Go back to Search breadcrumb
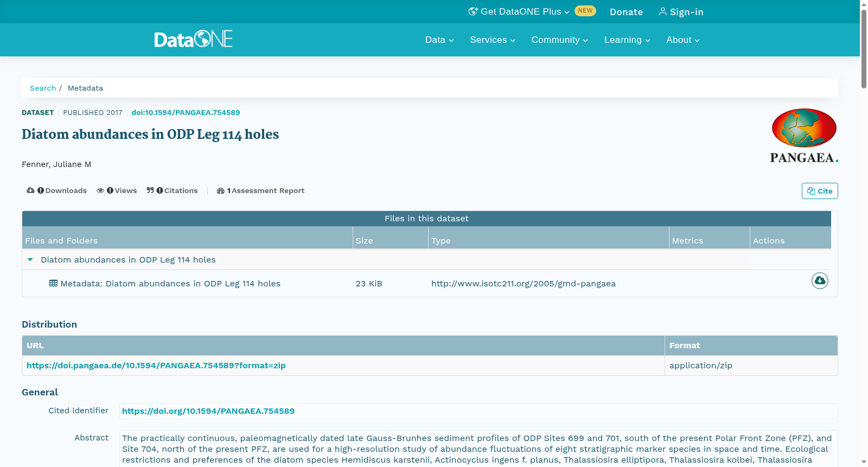Screen dimensions: 868x467 [x=43, y=88]
